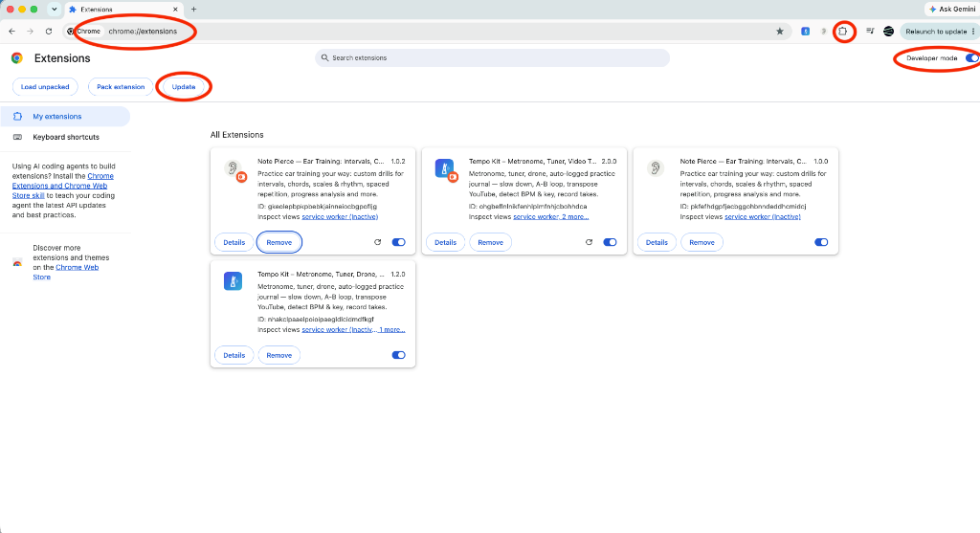Open the profile avatar in toolbar
This screenshot has height=533, width=980.
(x=888, y=32)
